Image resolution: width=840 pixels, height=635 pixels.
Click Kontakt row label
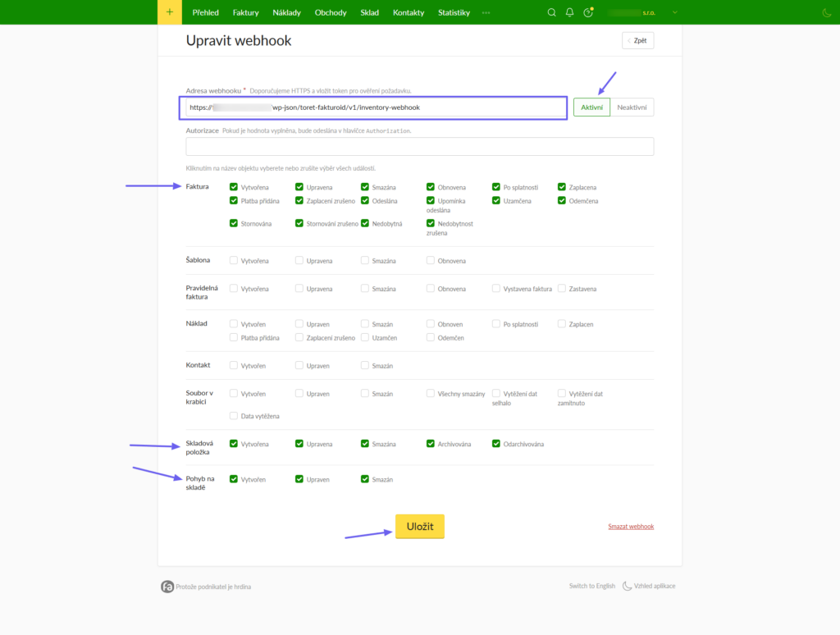(x=198, y=365)
